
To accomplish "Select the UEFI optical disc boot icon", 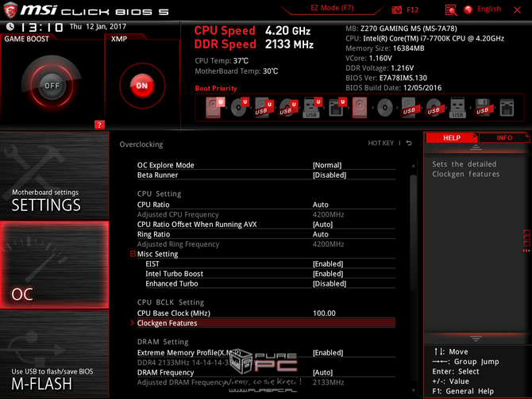I will pos(239,107).
